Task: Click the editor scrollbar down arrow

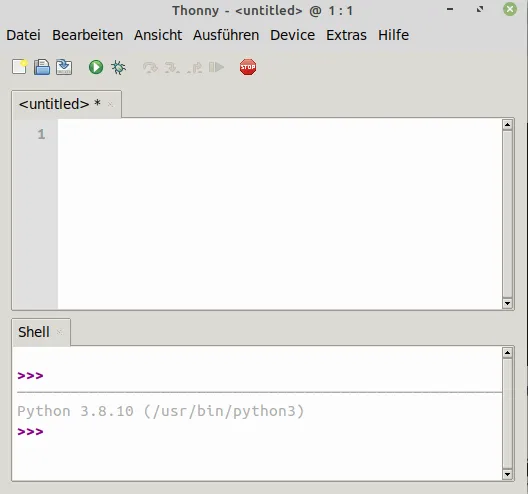Action: click(x=507, y=303)
